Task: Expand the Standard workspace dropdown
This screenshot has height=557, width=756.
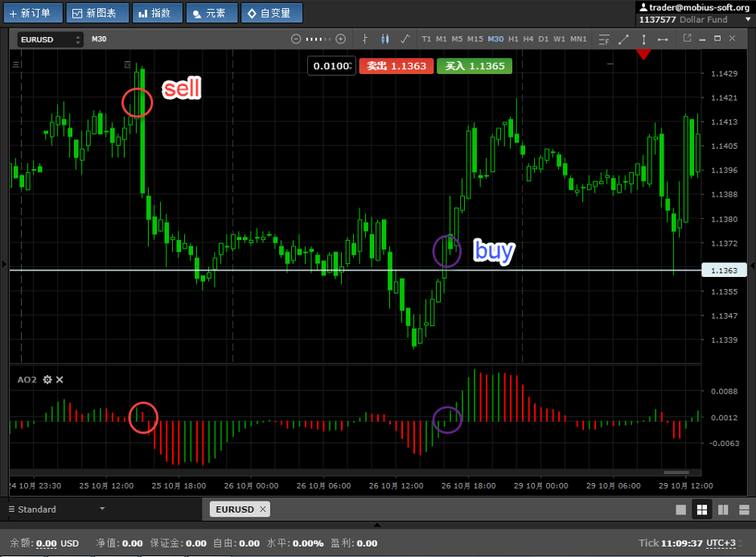Action: tap(102, 509)
